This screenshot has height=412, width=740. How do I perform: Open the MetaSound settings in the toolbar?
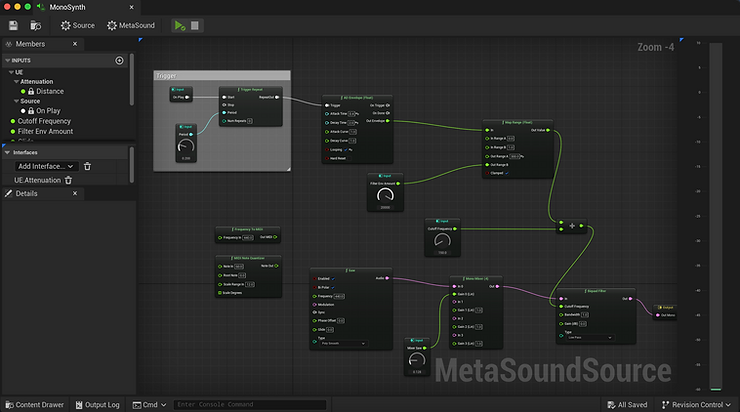[131, 25]
